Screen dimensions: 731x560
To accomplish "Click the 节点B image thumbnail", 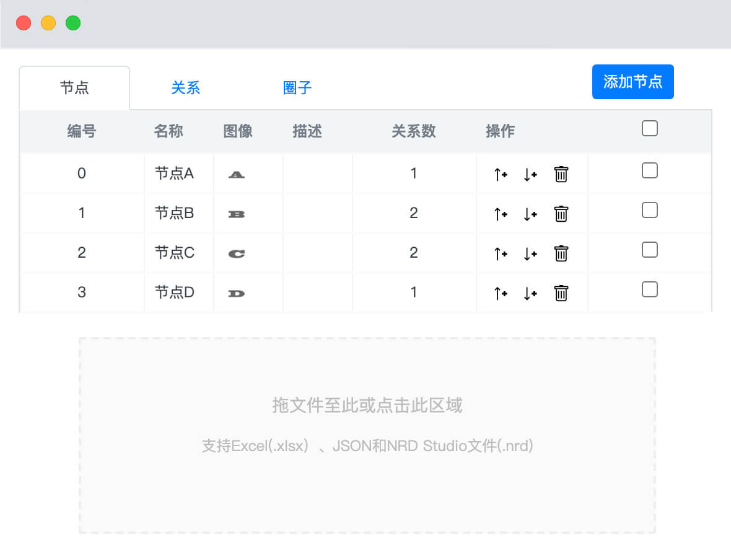I will pyautogui.click(x=237, y=214).
